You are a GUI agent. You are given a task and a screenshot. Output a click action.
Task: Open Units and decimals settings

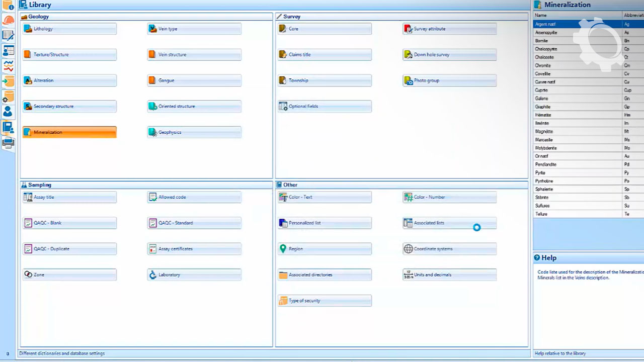(x=449, y=275)
